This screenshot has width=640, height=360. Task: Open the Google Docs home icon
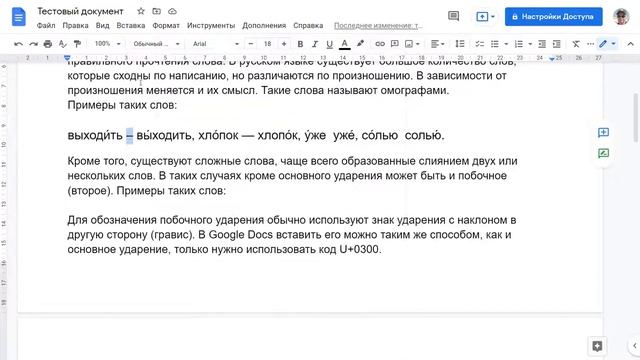(19, 17)
